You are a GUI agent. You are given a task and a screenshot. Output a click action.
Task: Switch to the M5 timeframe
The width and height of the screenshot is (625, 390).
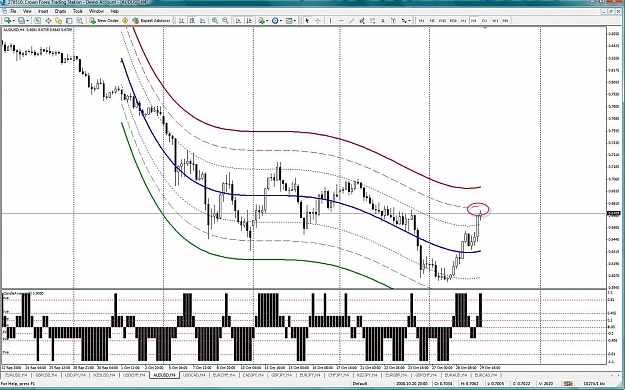click(432, 20)
